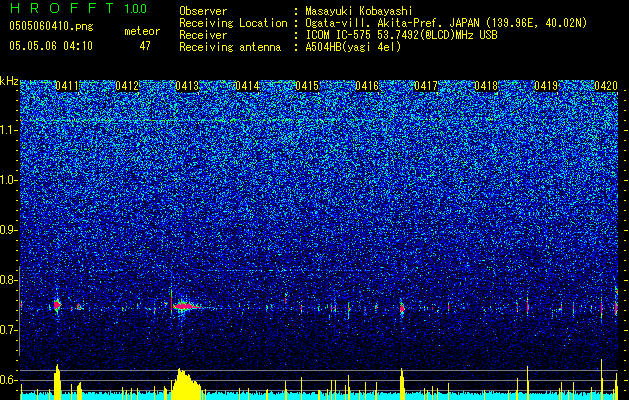The width and height of the screenshot is (629, 400).
Task: Click the Ogata-vill. Akita-Pref. JAPAN location text
Action: click(x=446, y=23)
